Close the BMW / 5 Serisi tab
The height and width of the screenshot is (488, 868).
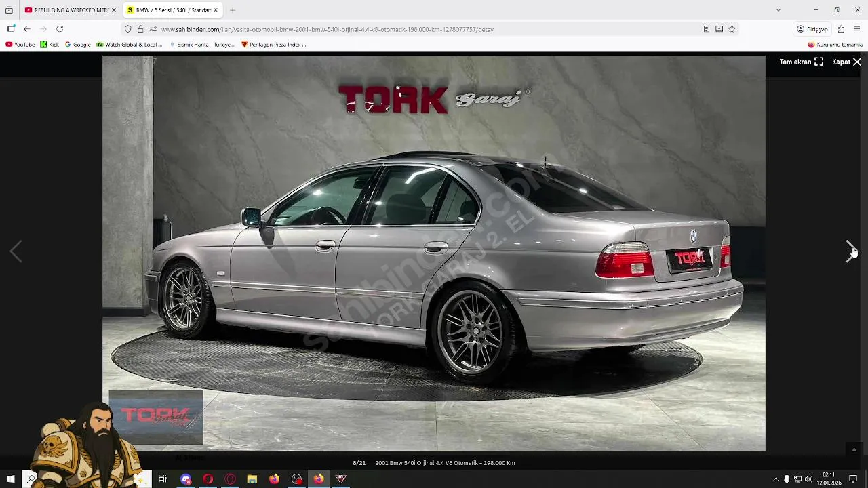pos(216,10)
